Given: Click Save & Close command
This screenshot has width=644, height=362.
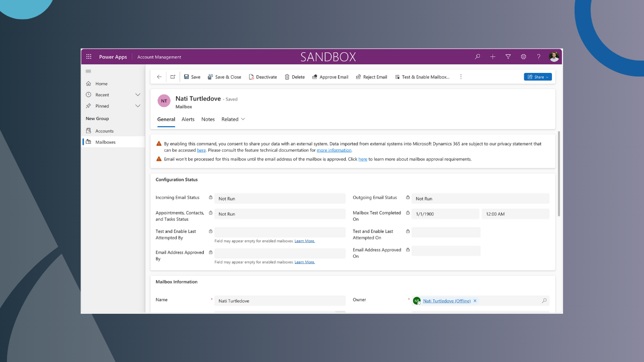Looking at the screenshot, I should (224, 77).
